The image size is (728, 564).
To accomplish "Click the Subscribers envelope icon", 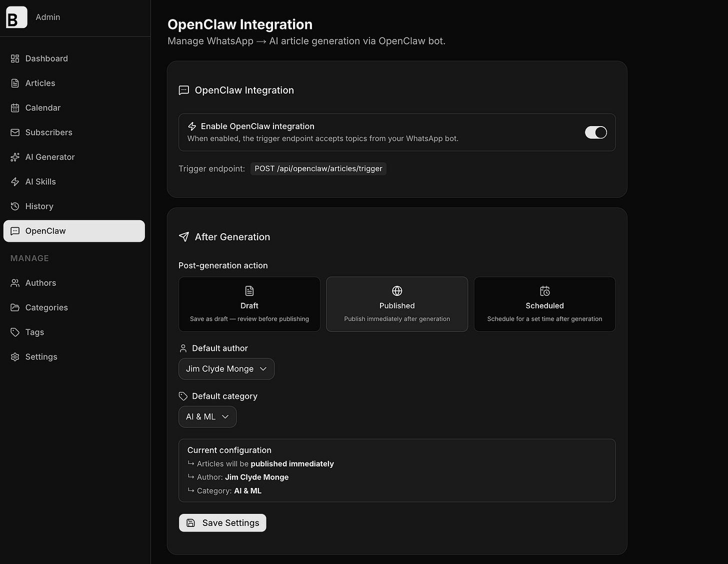I will coord(15,132).
